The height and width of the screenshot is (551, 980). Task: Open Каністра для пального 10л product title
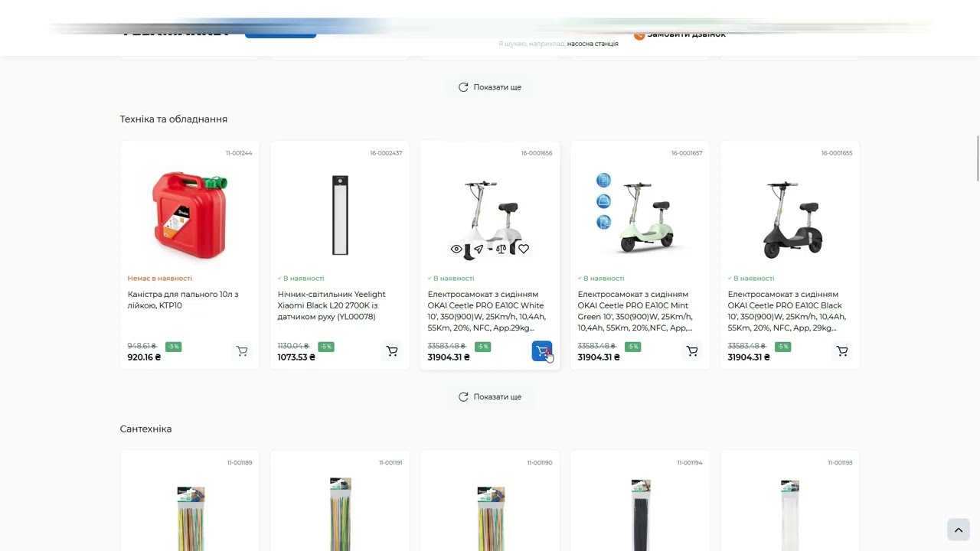(x=183, y=300)
